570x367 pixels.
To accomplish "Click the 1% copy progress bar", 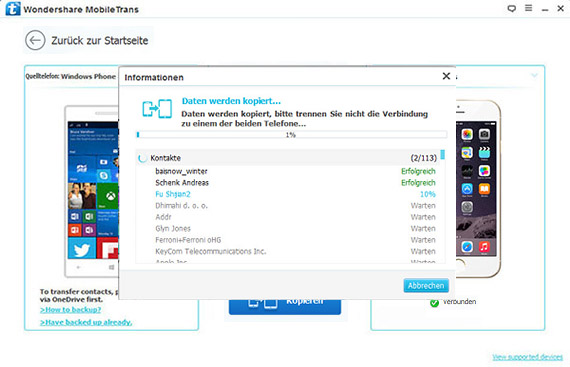I will click(292, 135).
